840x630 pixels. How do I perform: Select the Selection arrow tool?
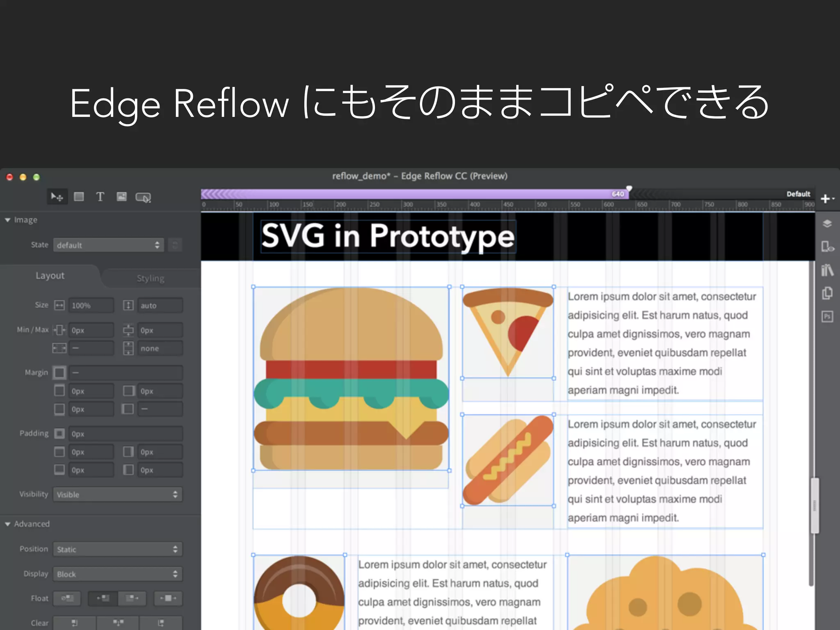pos(57,197)
